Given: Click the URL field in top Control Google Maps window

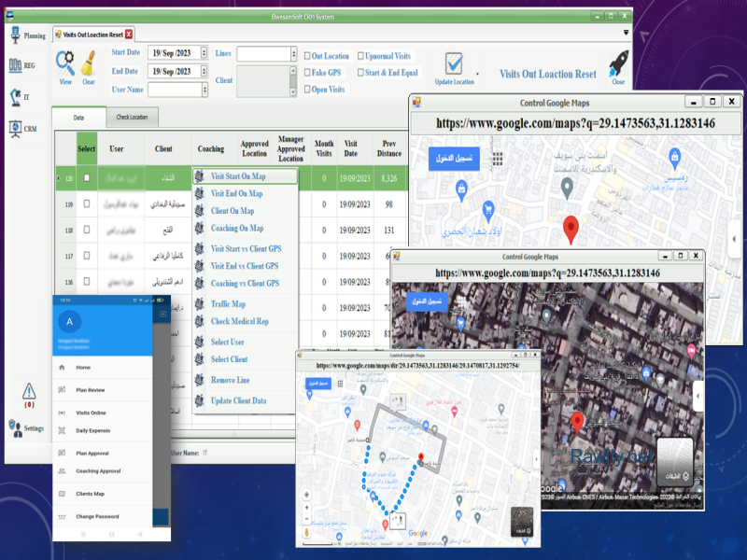Looking at the screenshot, I should point(575,124).
